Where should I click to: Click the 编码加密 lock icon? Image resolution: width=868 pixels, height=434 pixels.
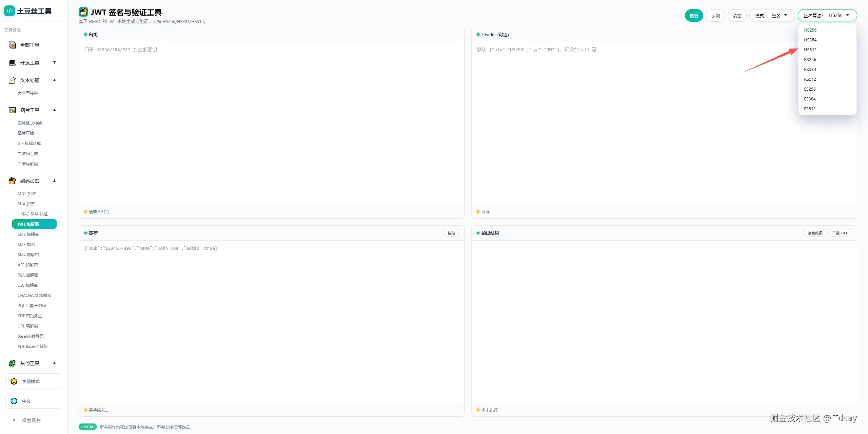12,181
